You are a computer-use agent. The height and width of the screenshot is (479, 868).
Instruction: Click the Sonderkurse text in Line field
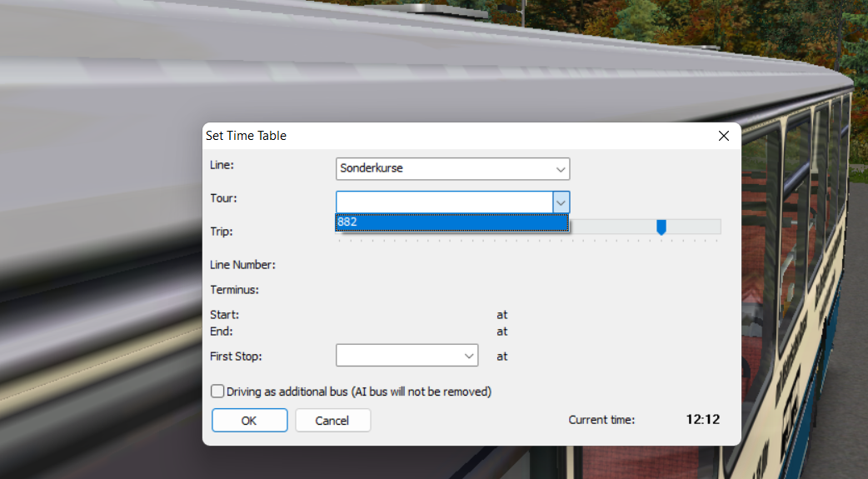pyautogui.click(x=372, y=168)
